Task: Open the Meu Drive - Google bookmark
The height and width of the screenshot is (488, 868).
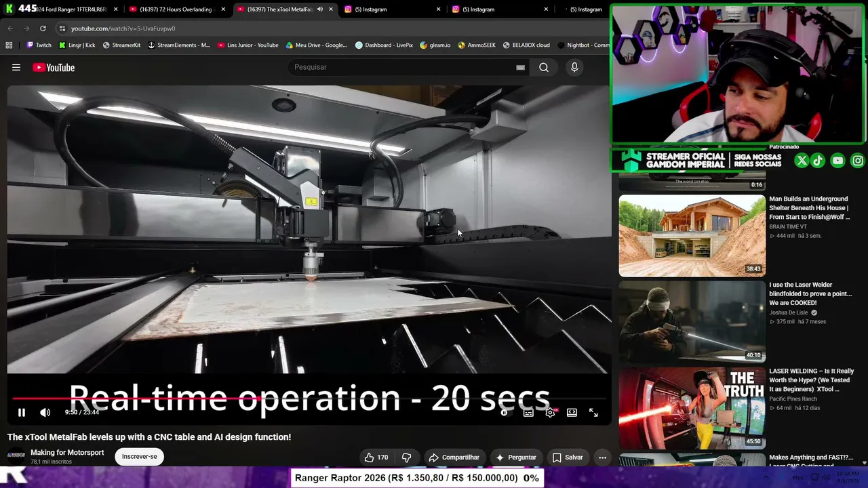Action: coord(316,45)
